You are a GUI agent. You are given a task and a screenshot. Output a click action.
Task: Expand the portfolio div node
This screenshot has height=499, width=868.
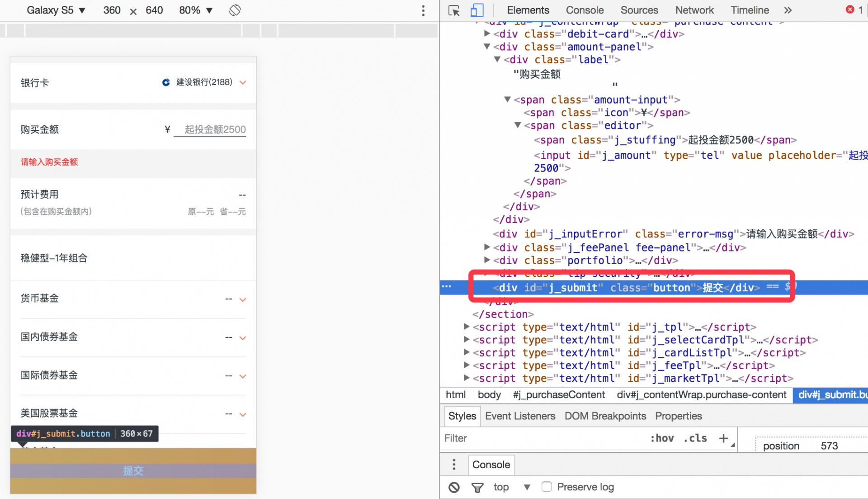click(x=487, y=260)
